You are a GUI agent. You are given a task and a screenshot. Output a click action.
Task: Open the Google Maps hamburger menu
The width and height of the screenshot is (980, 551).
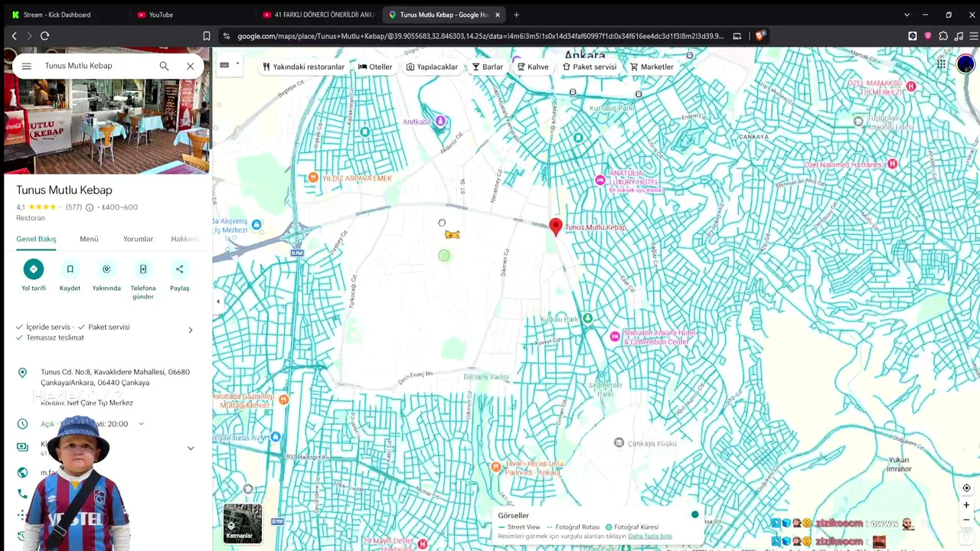click(26, 66)
